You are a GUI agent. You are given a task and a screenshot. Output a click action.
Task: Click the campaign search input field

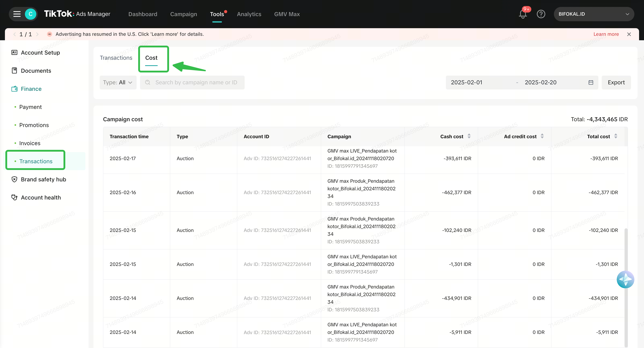196,83
